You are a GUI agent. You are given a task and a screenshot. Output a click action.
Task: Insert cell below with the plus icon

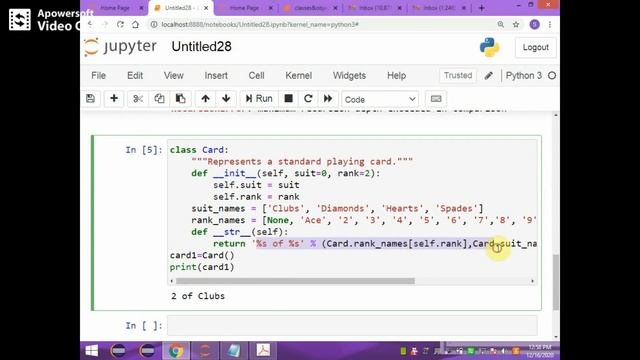pos(114,99)
